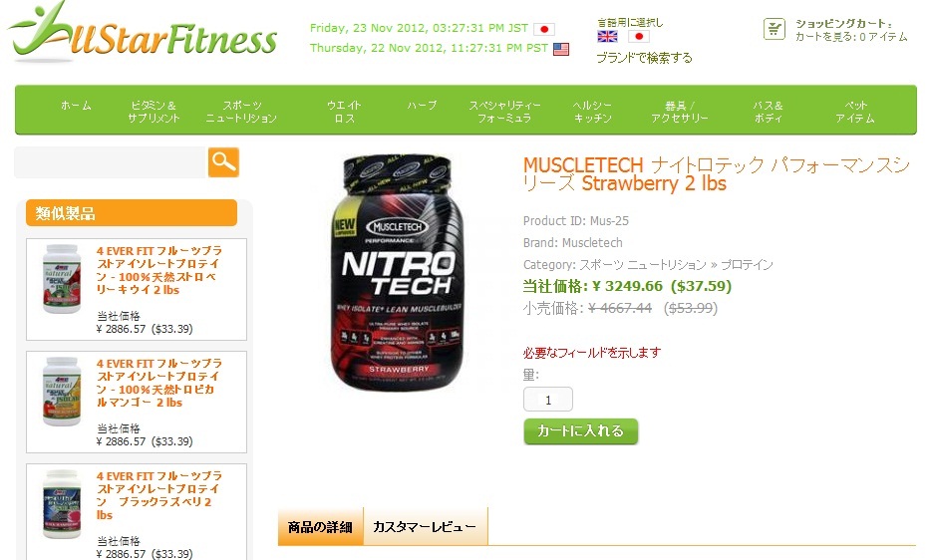
Task: Click the AllStarFitness logo
Action: [143, 32]
